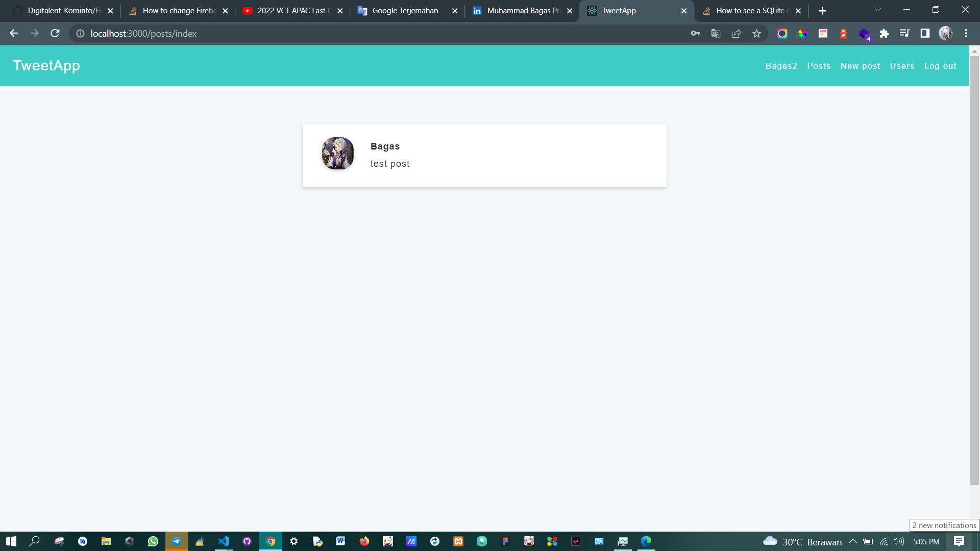Share this page using the share icon
The width and height of the screenshot is (980, 551).
pos(736,34)
